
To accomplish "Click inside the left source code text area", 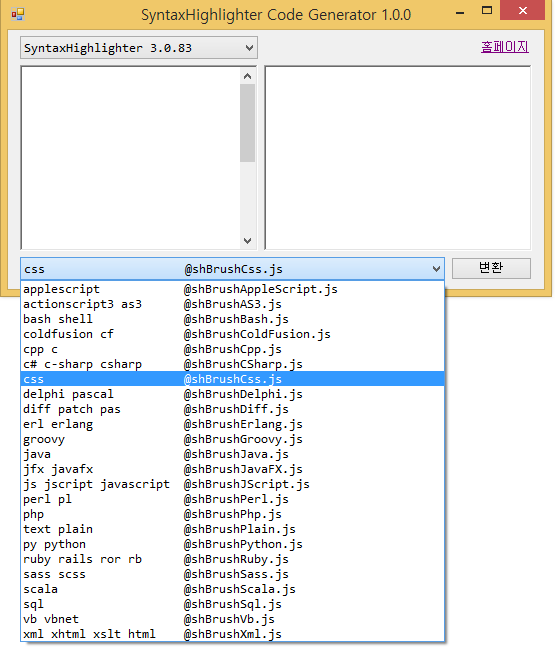I will [130, 158].
